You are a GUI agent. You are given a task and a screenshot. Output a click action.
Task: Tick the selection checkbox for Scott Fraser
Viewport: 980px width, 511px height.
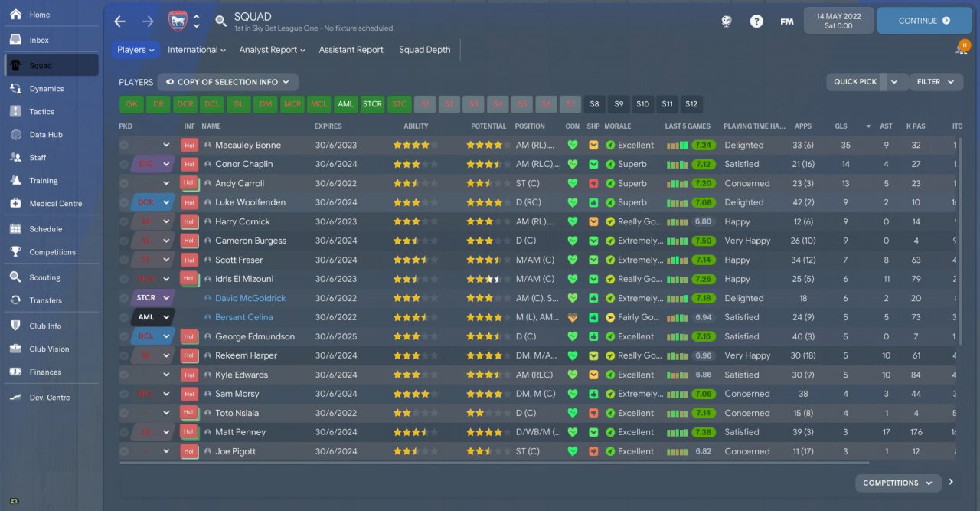tap(125, 260)
